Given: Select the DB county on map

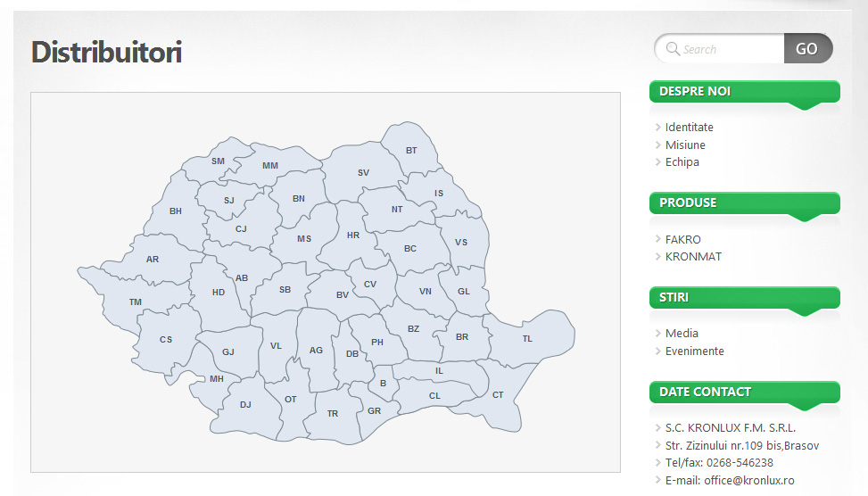Looking at the screenshot, I should pyautogui.click(x=352, y=354).
